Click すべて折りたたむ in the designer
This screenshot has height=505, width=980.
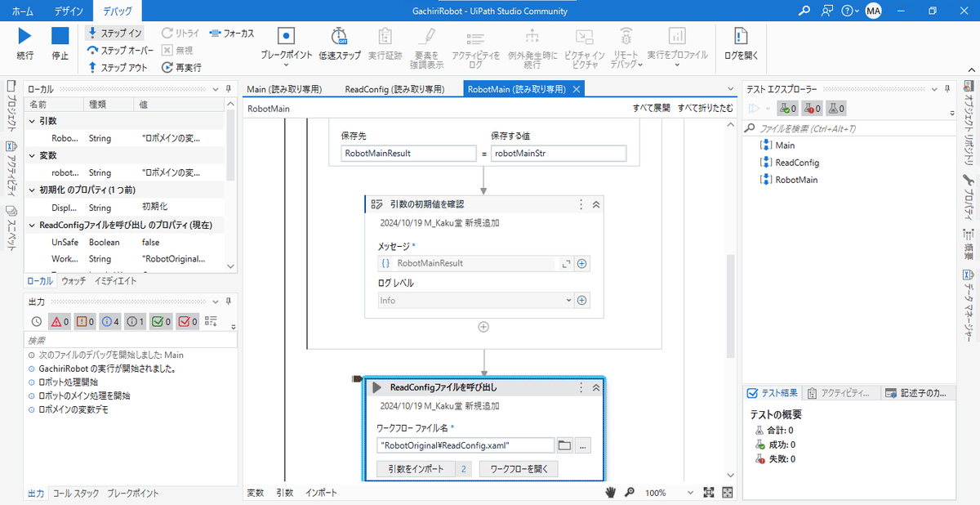point(705,108)
